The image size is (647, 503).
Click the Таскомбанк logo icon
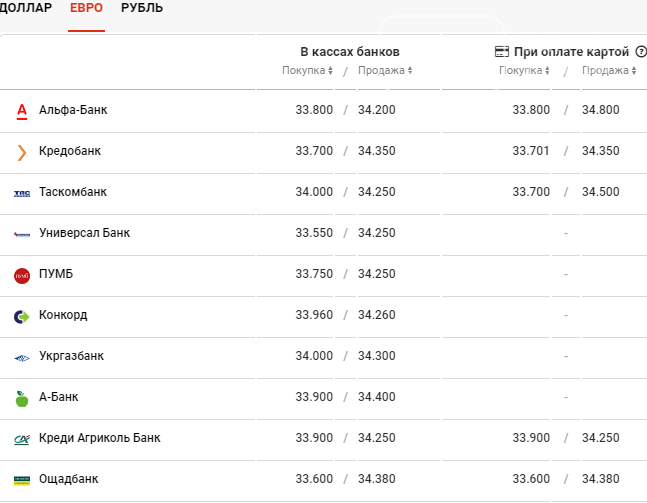tap(22, 192)
